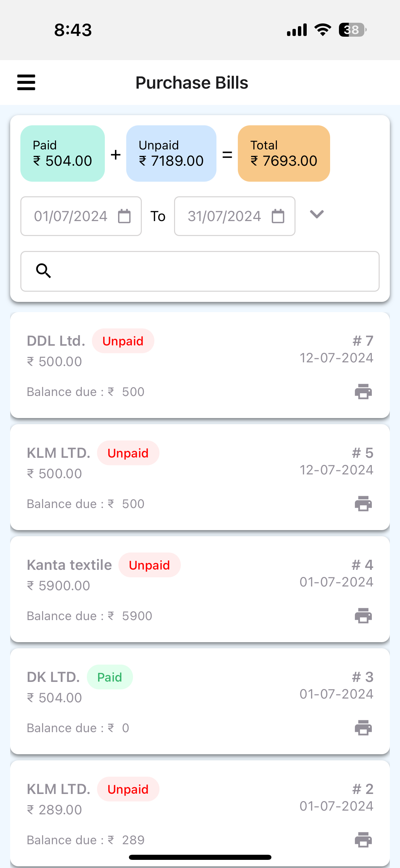Print DK LTD. bill #3
This screenshot has height=868, width=400.
click(363, 728)
